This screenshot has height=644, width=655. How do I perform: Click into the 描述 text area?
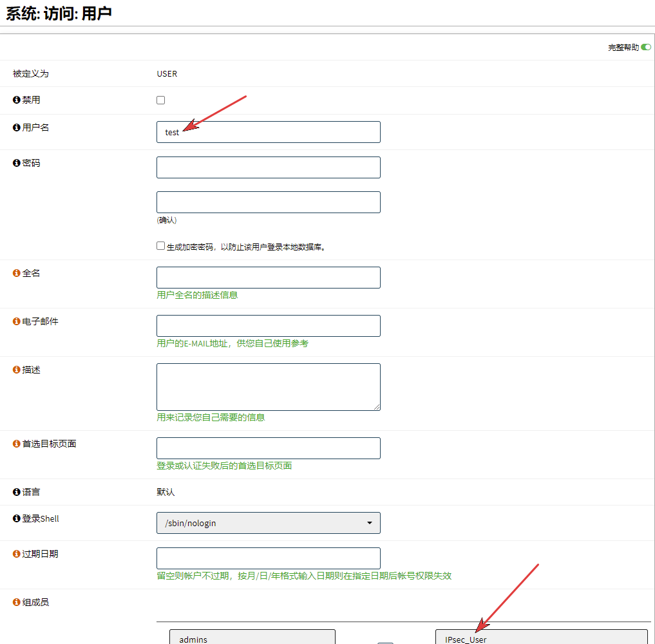268,386
